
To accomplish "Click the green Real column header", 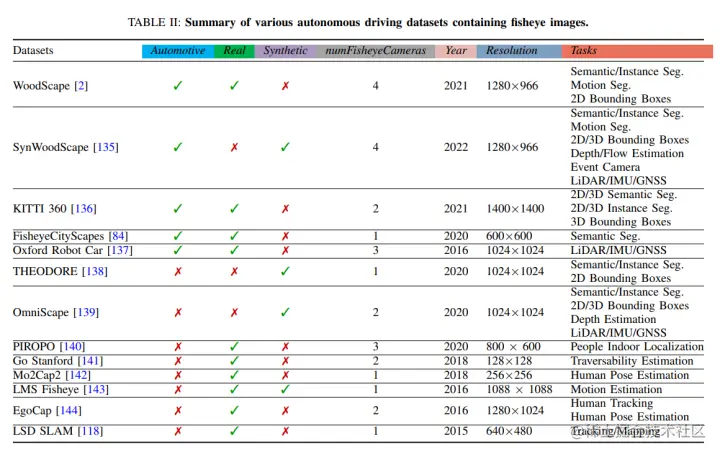I will (234, 51).
